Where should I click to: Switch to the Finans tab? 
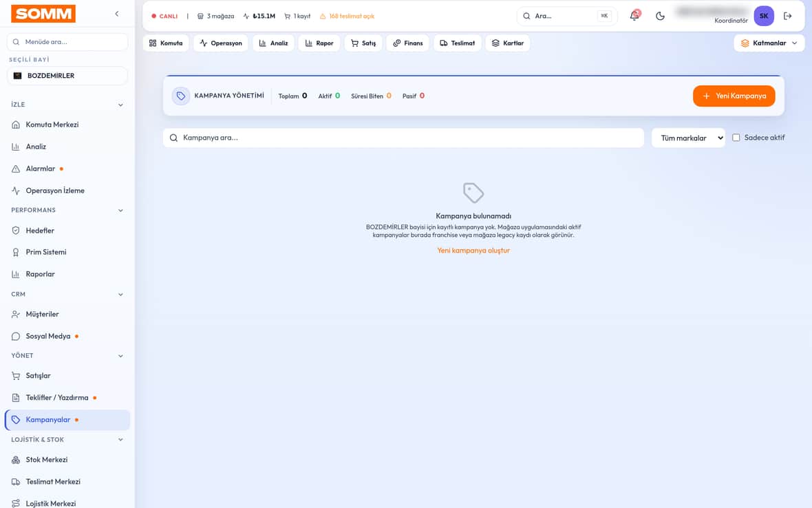pyautogui.click(x=407, y=43)
